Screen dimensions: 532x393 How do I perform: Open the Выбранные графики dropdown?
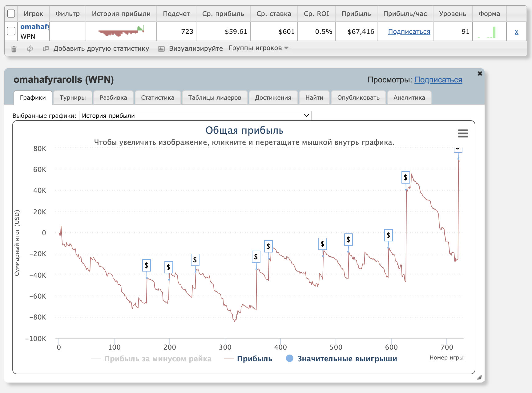(x=195, y=116)
